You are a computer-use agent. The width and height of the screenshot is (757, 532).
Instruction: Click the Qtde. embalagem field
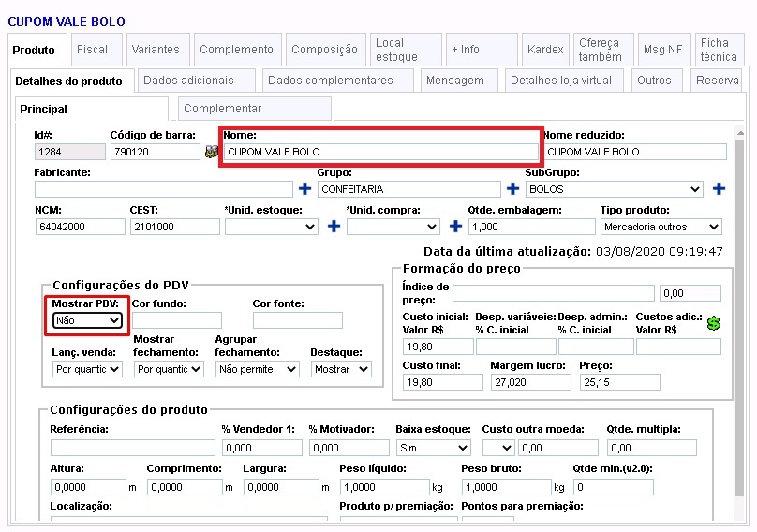pyautogui.click(x=531, y=227)
